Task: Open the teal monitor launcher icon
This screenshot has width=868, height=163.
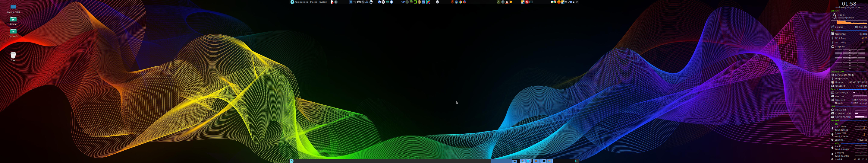Action: pos(388,2)
